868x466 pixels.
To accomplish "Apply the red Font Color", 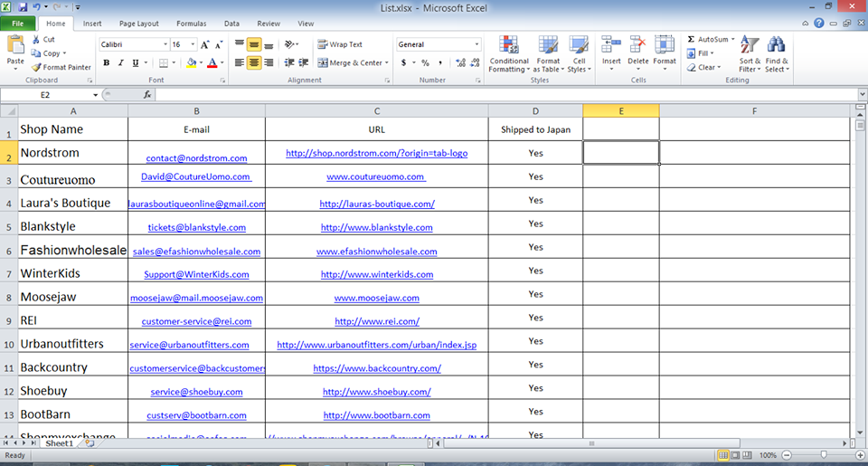I will pos(212,62).
